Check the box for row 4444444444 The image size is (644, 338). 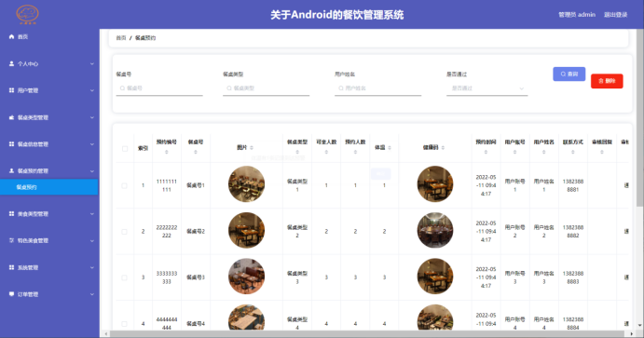click(125, 324)
